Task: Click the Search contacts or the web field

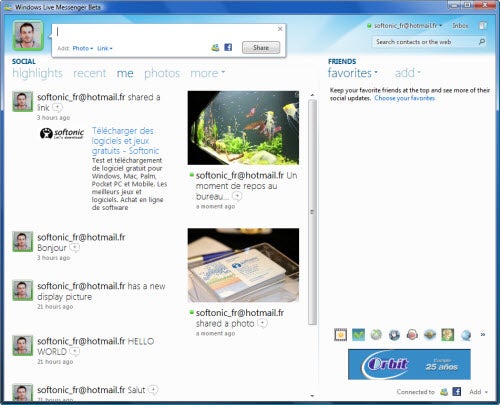Action: coord(425,42)
